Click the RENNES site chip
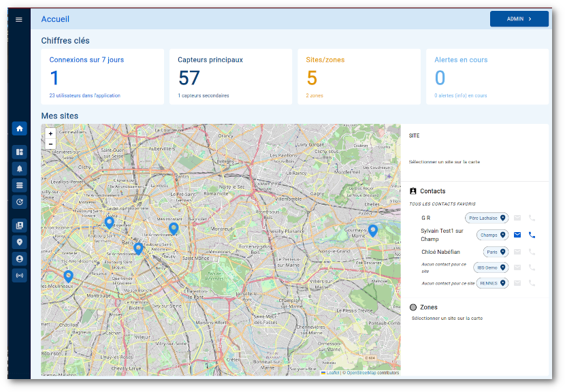Viewport: 565px width, 392px height. click(x=492, y=283)
